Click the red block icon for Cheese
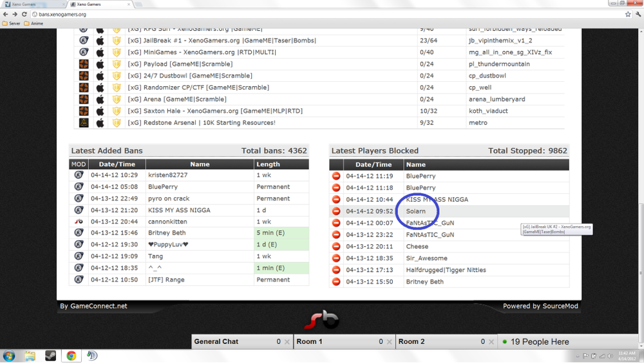 tap(336, 247)
